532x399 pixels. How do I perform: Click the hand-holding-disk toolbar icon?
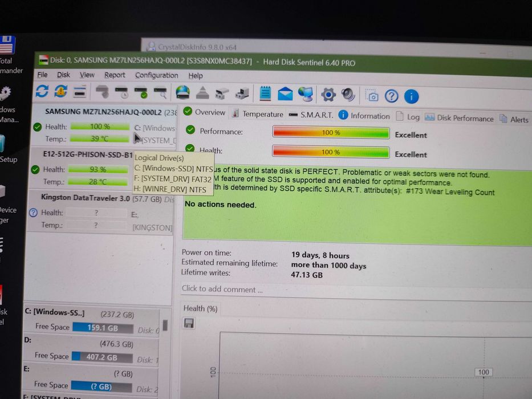coord(102,92)
